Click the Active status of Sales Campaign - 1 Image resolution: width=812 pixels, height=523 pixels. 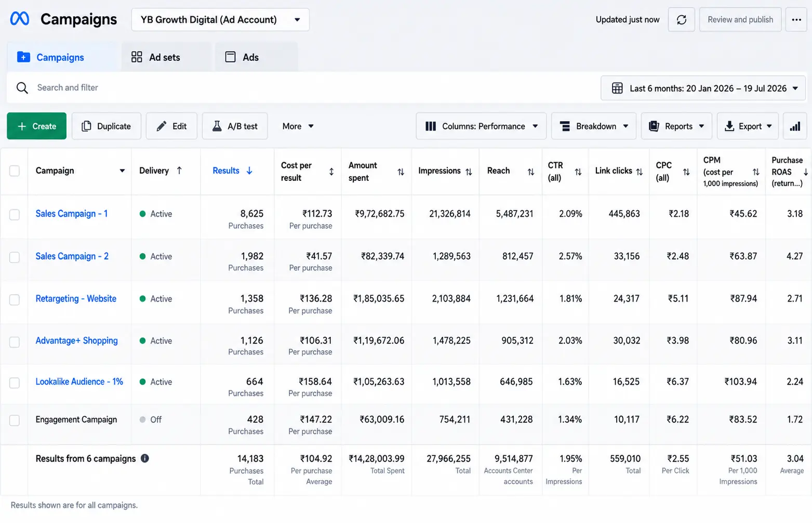[x=156, y=214]
